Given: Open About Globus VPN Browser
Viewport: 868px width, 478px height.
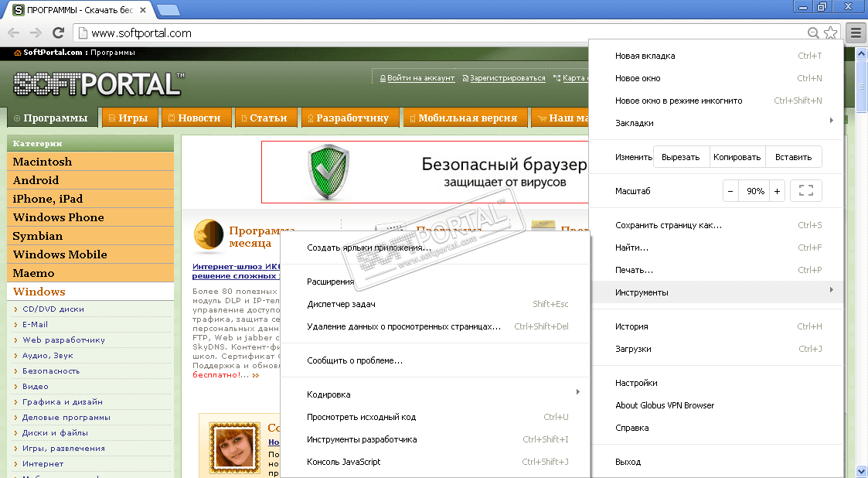Looking at the screenshot, I should click(717, 405).
